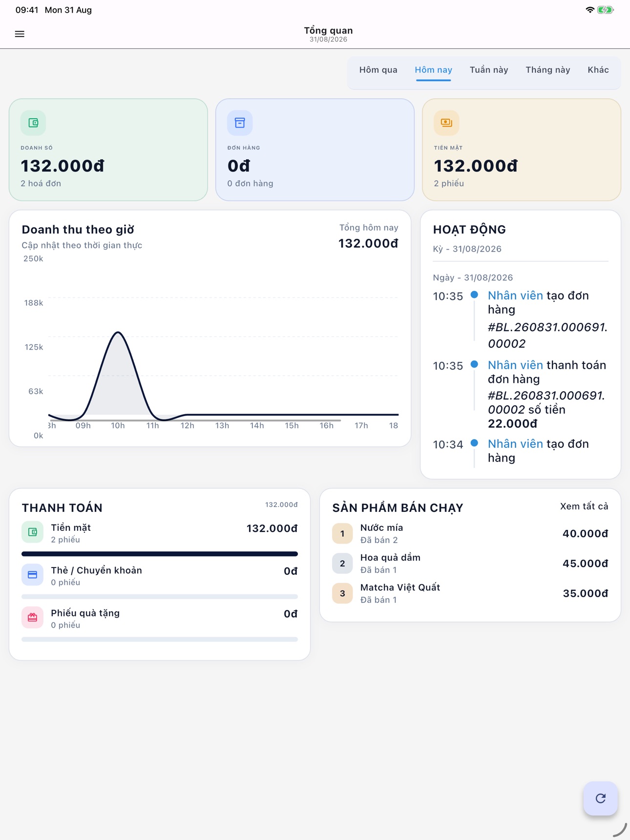The image size is (630, 840).
Task: Tap the rank 1 badge for Nước mía
Action: pyautogui.click(x=342, y=534)
